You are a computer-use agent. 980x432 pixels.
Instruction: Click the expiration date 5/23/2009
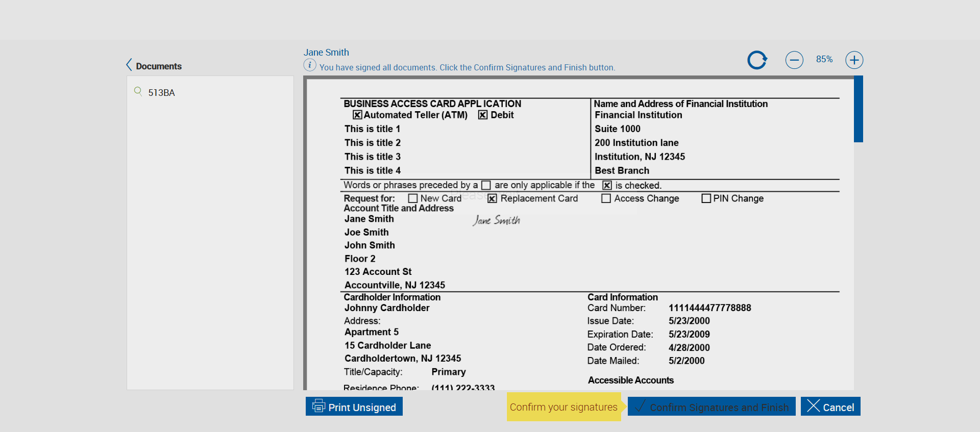click(x=689, y=335)
